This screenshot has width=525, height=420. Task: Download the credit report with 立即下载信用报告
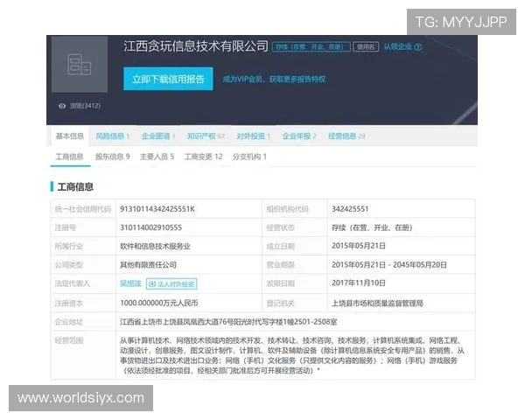[168, 79]
